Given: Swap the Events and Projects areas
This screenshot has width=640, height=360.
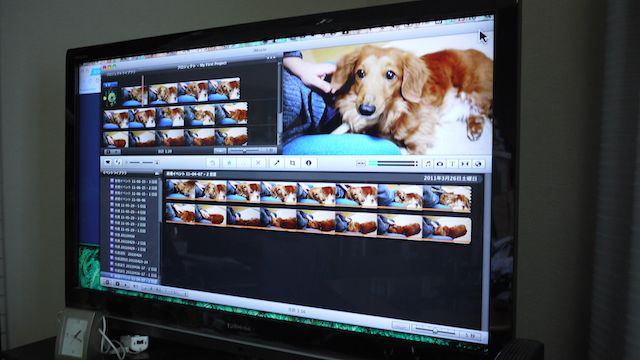Looking at the screenshot, I should coord(118,162).
